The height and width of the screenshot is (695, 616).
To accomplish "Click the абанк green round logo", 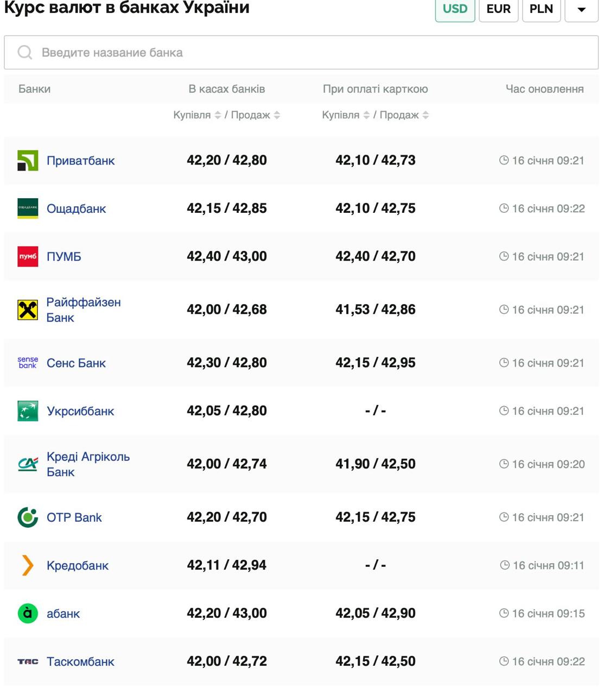I will pos(28,614).
